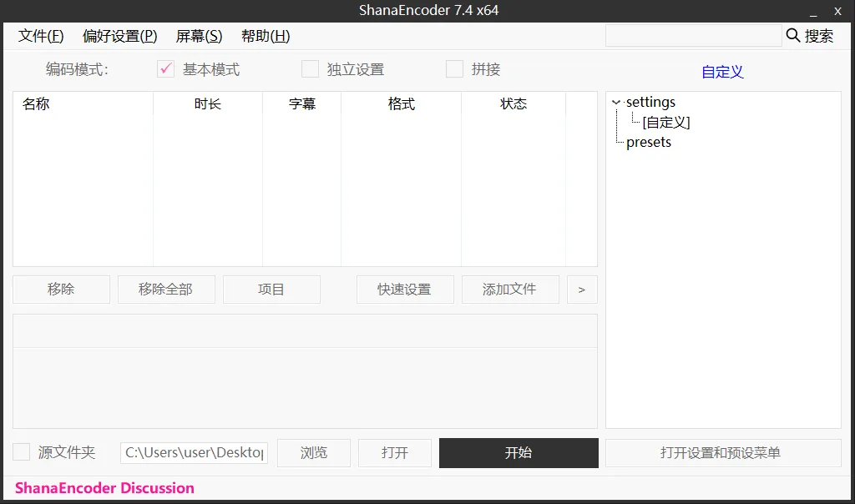Click the 浏览 button

pyautogui.click(x=314, y=453)
